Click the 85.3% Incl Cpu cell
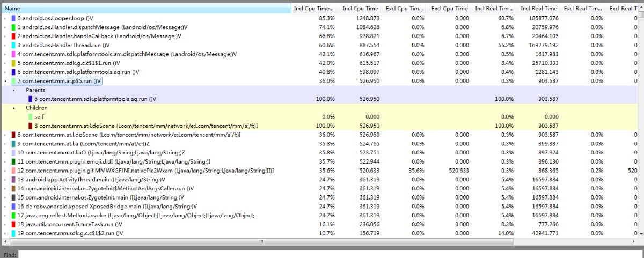Screen dimensions: 644x258 327,18
